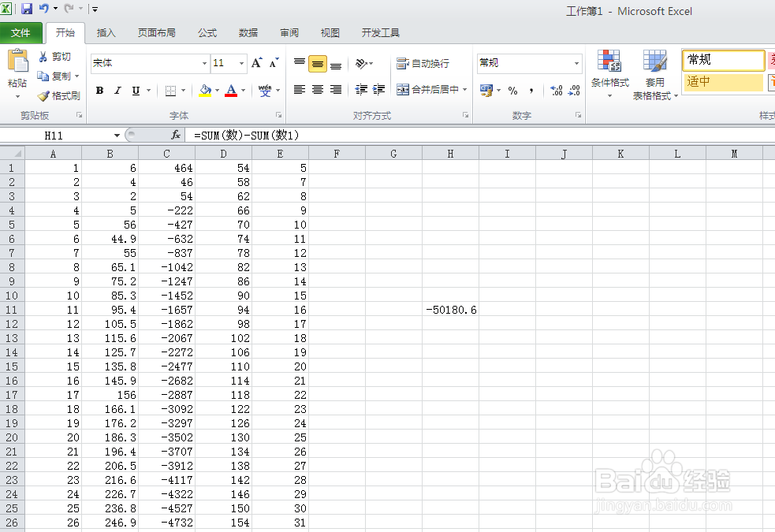775x532 pixels.
Task: Customize quick access toolbar dropdown
Action: point(95,9)
